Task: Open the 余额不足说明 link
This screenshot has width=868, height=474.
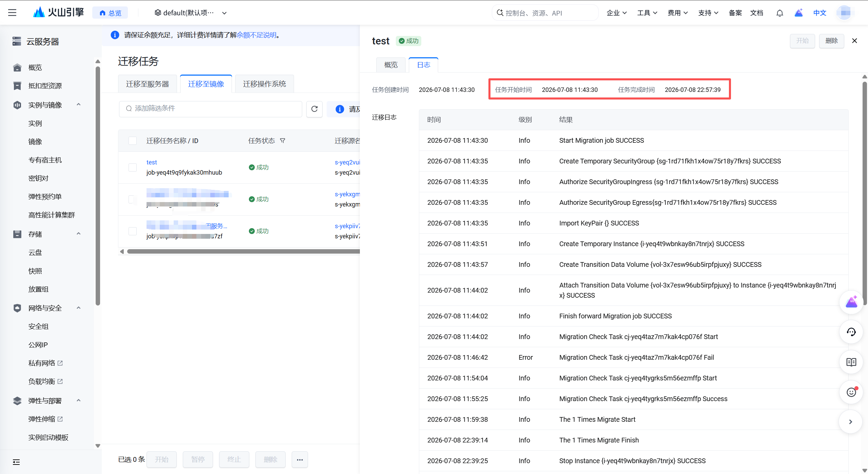Action: [256, 35]
